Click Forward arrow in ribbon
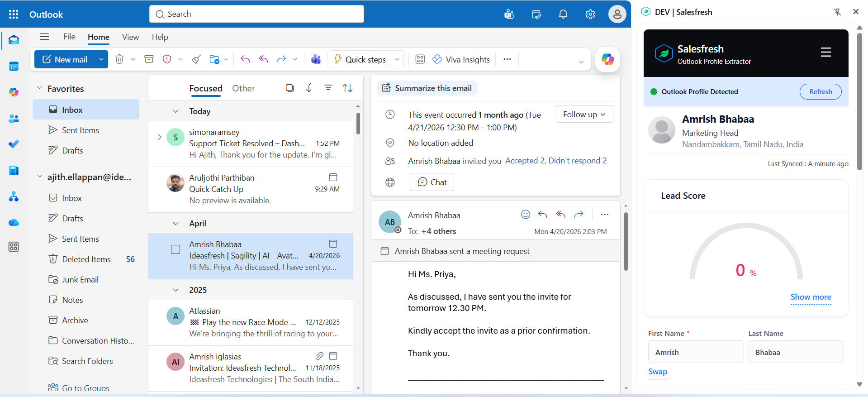 [281, 59]
